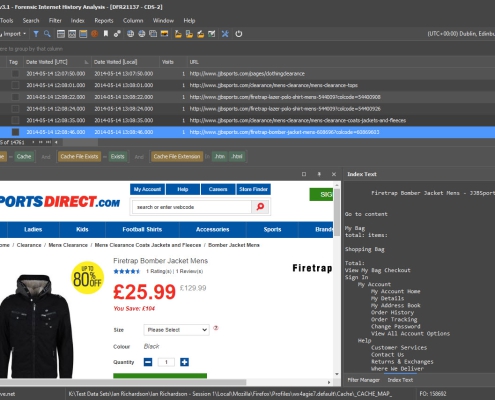Click the white bookmark icon in toolbar
The width and height of the screenshot is (495, 400).
pyautogui.click(x=106, y=34)
